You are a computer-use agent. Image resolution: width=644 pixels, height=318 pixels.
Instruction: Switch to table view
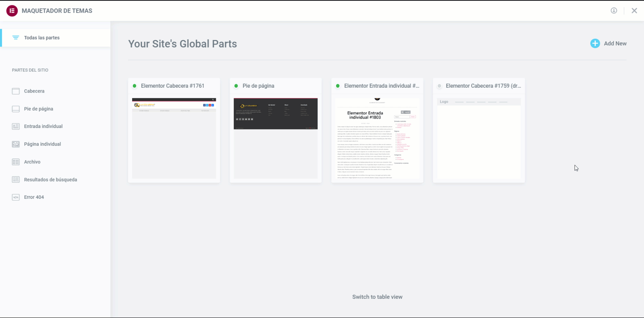(377, 297)
